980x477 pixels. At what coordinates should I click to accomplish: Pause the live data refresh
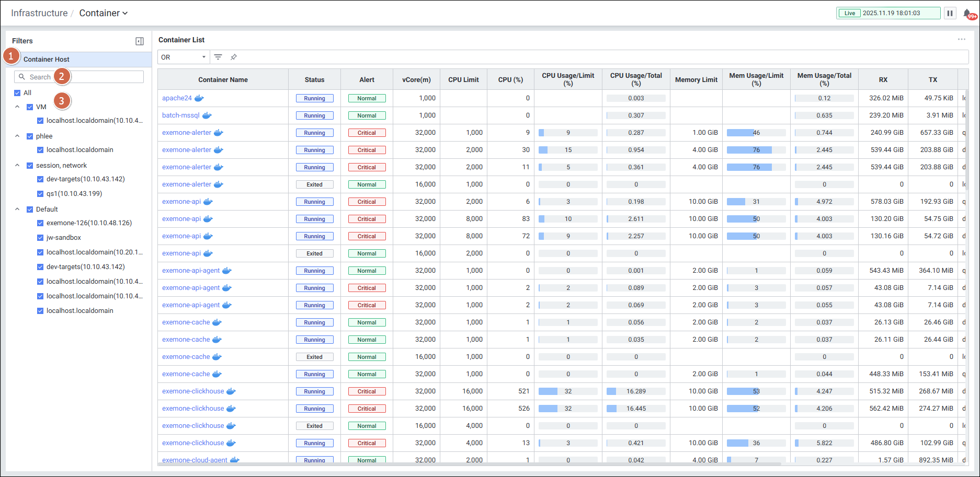[x=950, y=13]
